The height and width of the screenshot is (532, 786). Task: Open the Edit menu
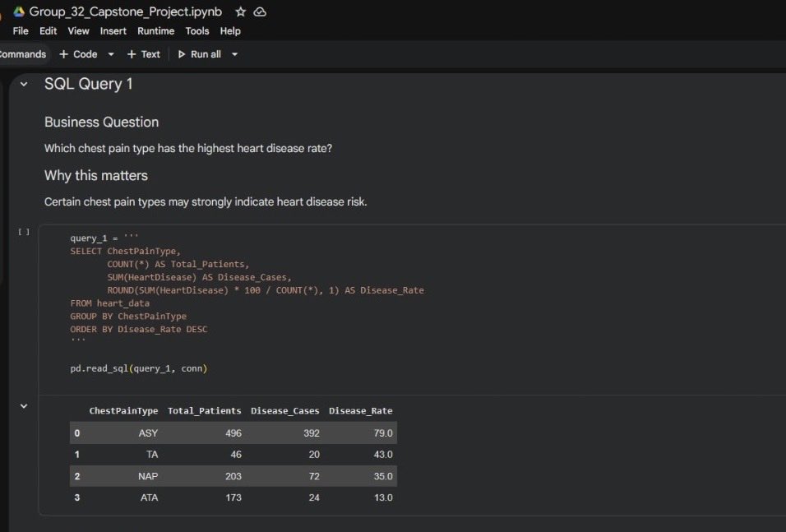tap(49, 31)
